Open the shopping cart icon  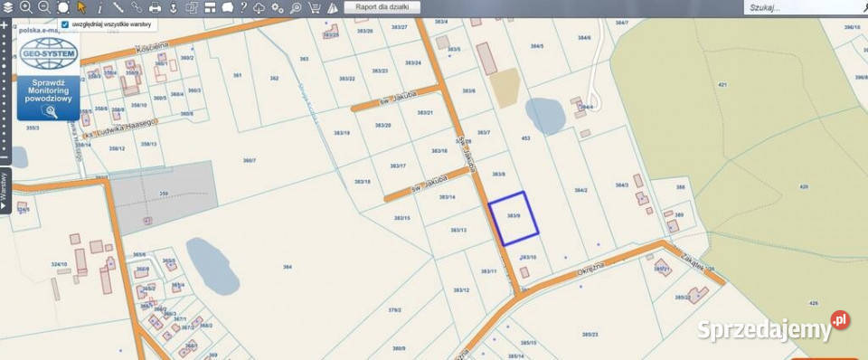[314, 8]
